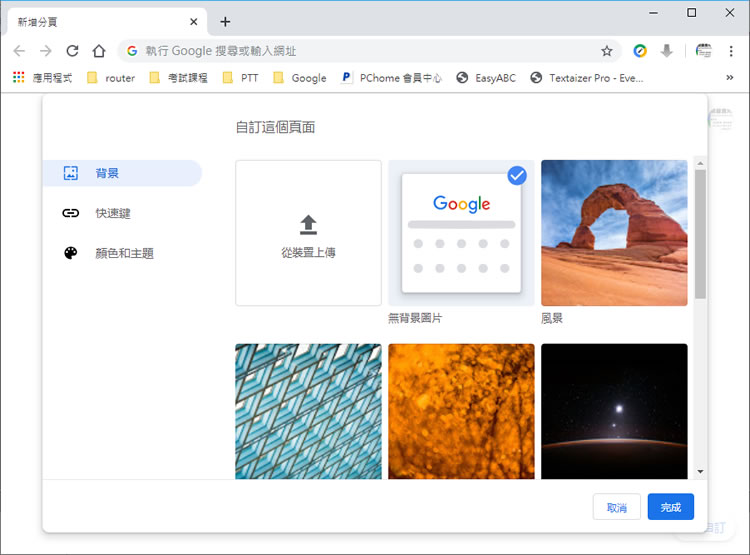Click the back navigation arrow

[19, 51]
